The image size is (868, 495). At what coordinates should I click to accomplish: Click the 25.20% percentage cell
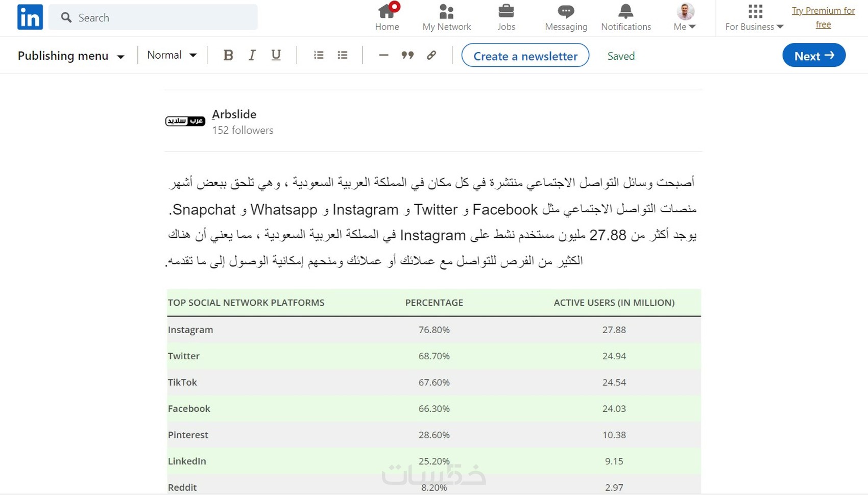tap(434, 461)
